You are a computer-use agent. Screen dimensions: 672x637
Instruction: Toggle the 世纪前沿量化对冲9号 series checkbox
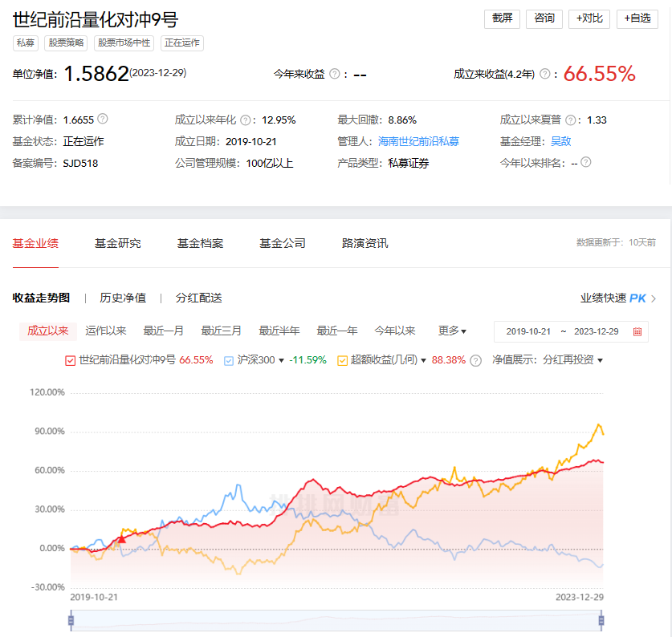[x=71, y=361]
